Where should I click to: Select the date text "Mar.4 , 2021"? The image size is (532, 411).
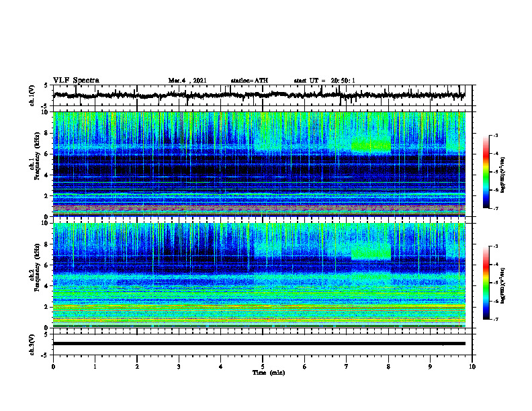[187, 81]
